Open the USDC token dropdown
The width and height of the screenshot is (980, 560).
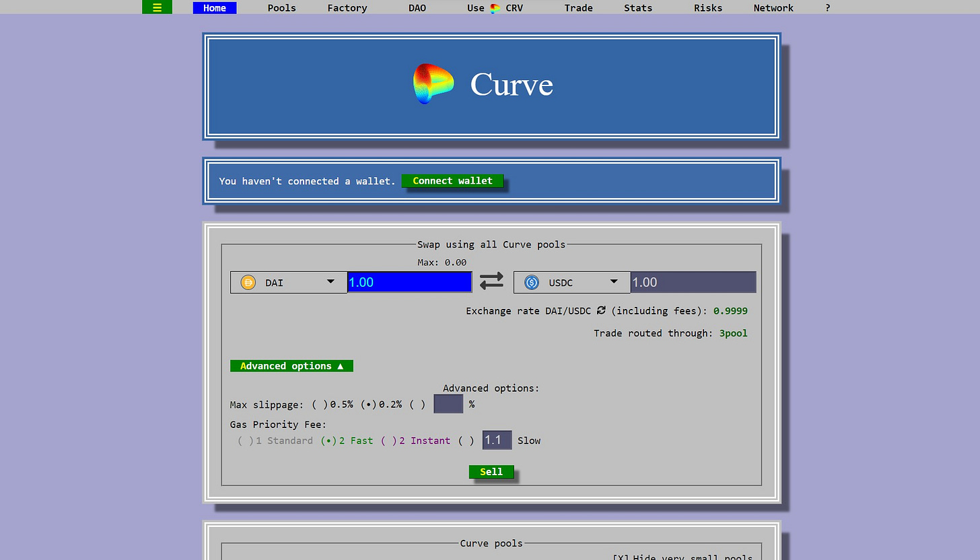572,282
